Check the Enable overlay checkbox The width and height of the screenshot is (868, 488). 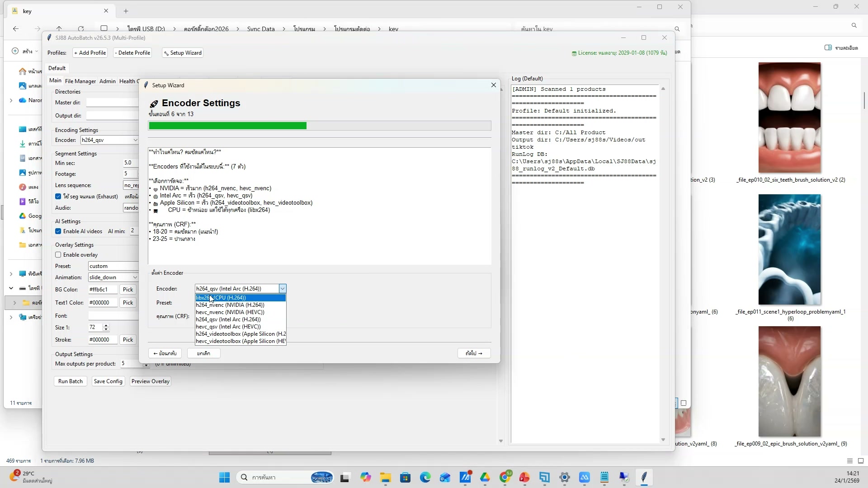pyautogui.click(x=58, y=255)
